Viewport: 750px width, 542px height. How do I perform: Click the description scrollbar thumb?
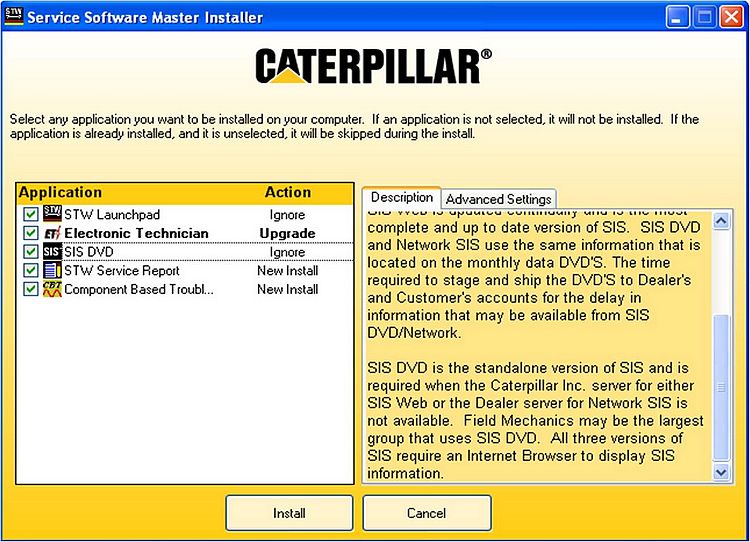coord(721,387)
